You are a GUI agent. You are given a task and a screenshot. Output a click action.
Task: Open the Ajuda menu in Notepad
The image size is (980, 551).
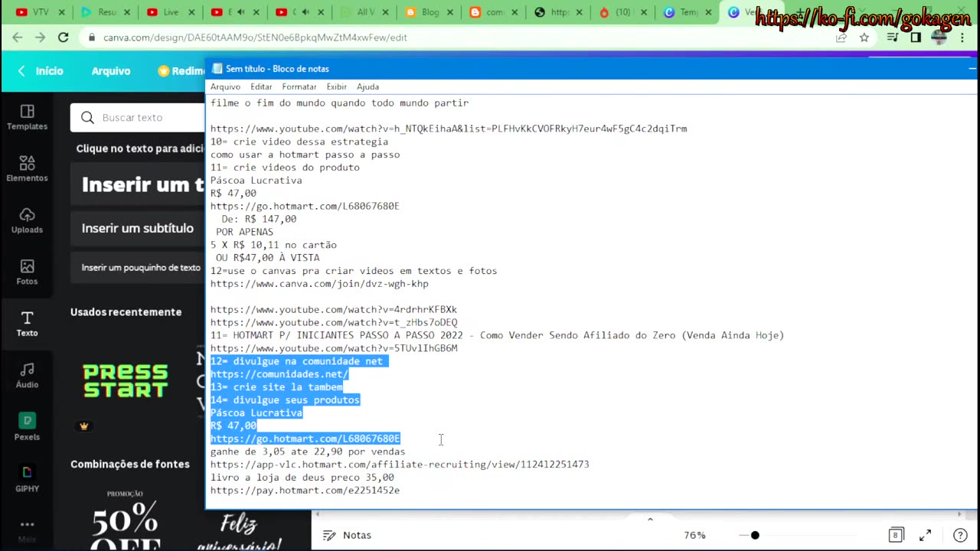click(367, 86)
